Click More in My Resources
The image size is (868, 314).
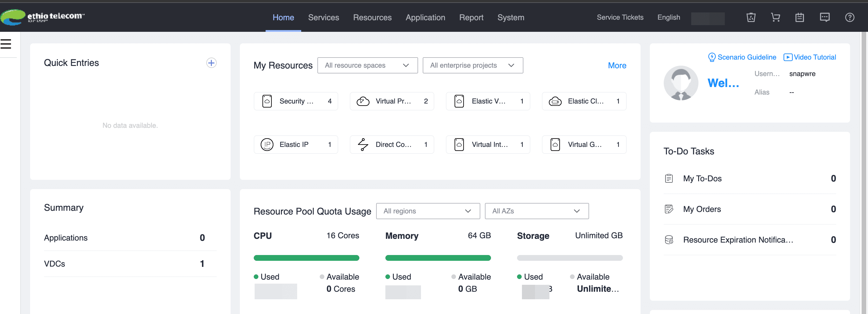pyautogui.click(x=617, y=66)
